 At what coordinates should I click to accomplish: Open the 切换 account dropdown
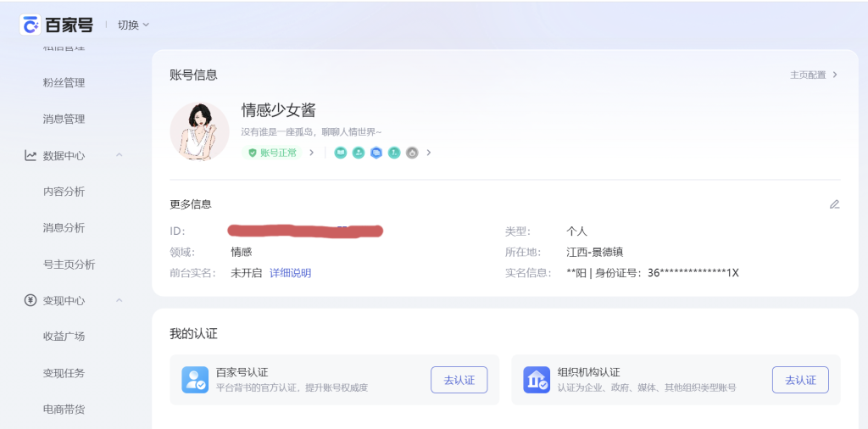133,25
